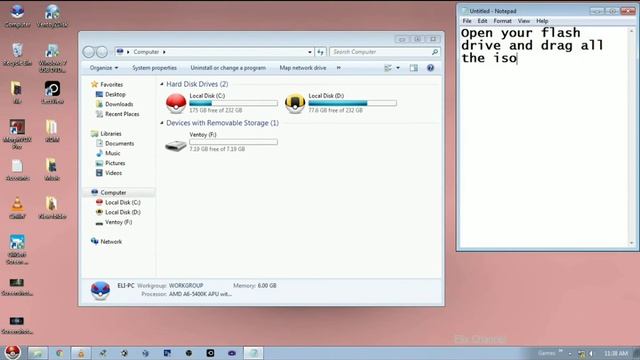The width and height of the screenshot is (640, 360).
Task: Show hidden system tray icons arrow
Action: pos(569,353)
